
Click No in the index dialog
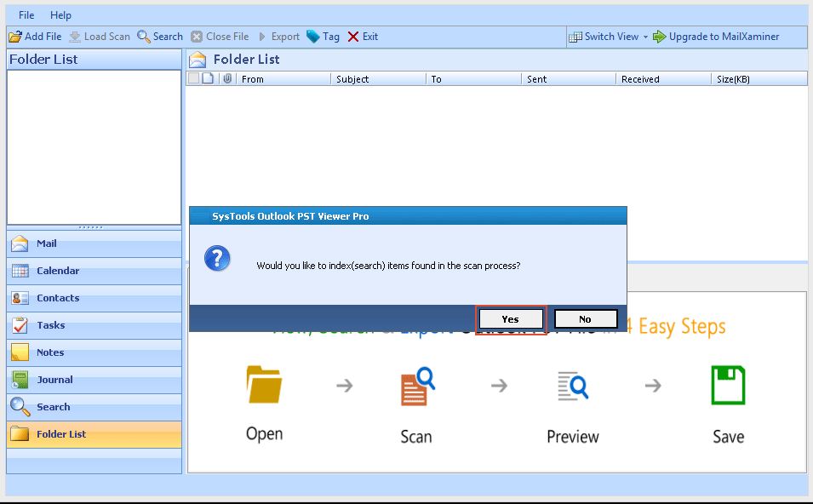pos(586,319)
